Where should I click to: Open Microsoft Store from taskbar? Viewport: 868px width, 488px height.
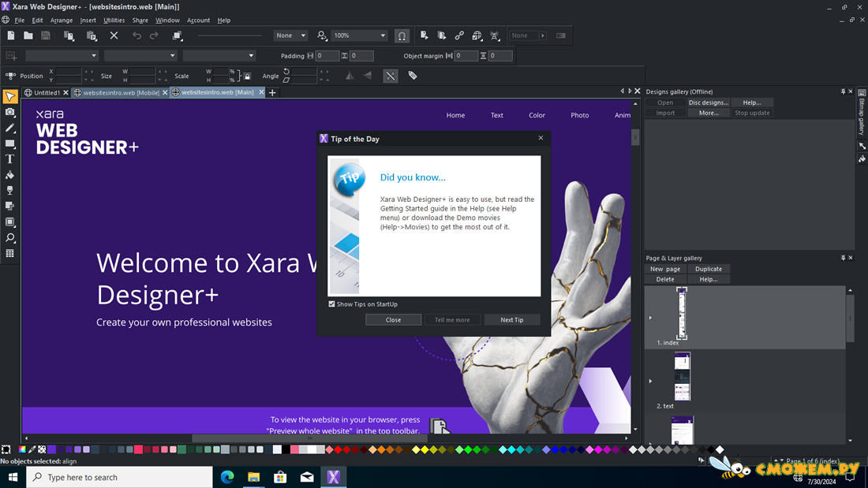point(280,477)
